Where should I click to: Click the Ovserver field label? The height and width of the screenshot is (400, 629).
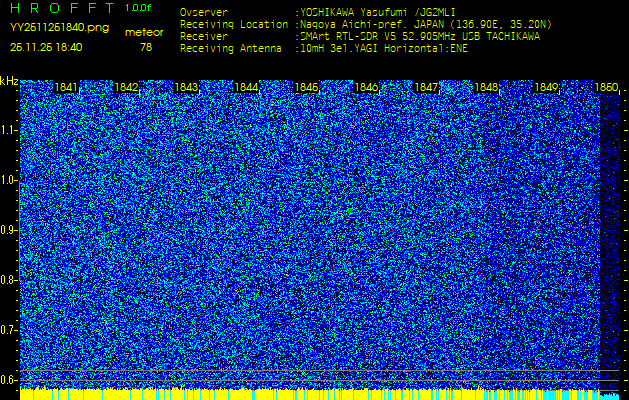pos(204,12)
